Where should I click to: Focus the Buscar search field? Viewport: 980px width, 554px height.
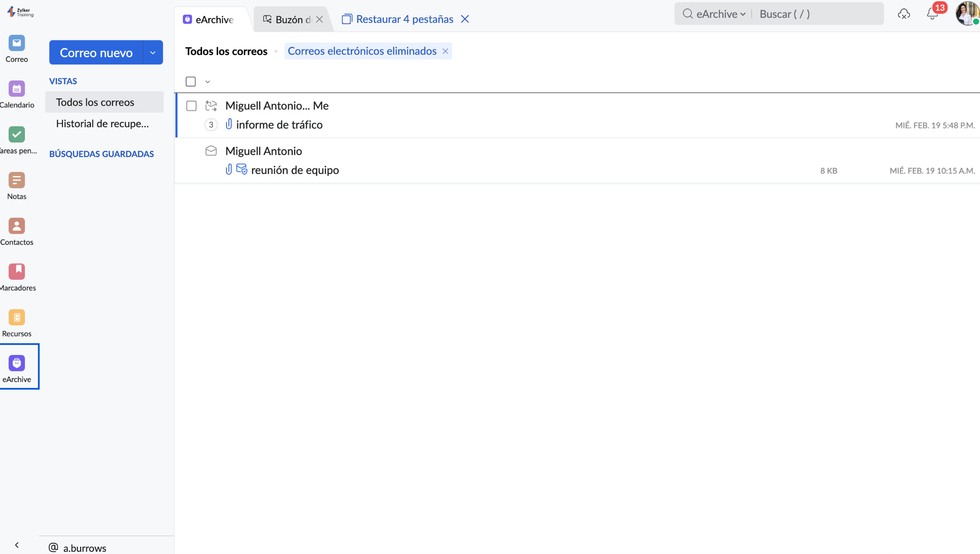[x=818, y=14]
